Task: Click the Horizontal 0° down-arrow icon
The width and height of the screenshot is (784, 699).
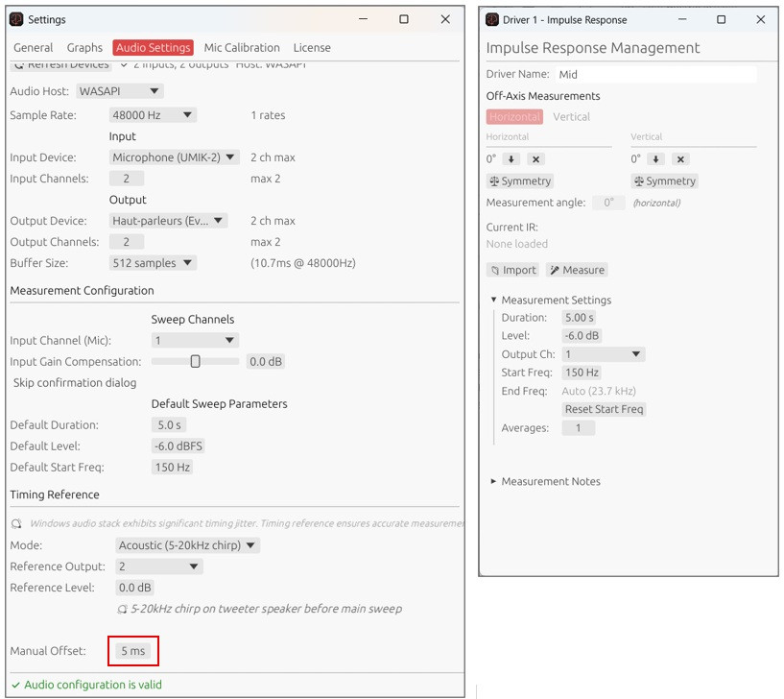Action: (511, 159)
